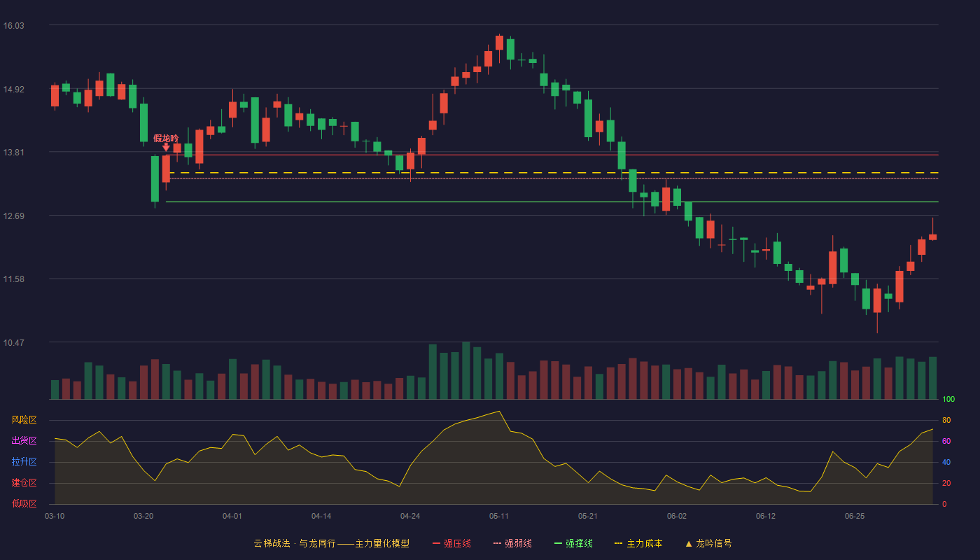Click the 出货区 zone label
Screen dimensions: 980x560
[x=24, y=441]
